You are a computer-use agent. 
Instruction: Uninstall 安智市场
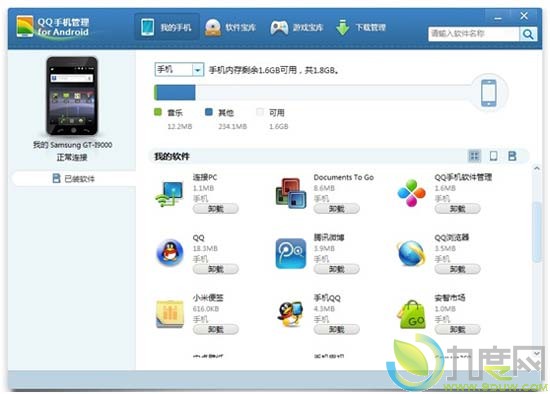click(457, 329)
